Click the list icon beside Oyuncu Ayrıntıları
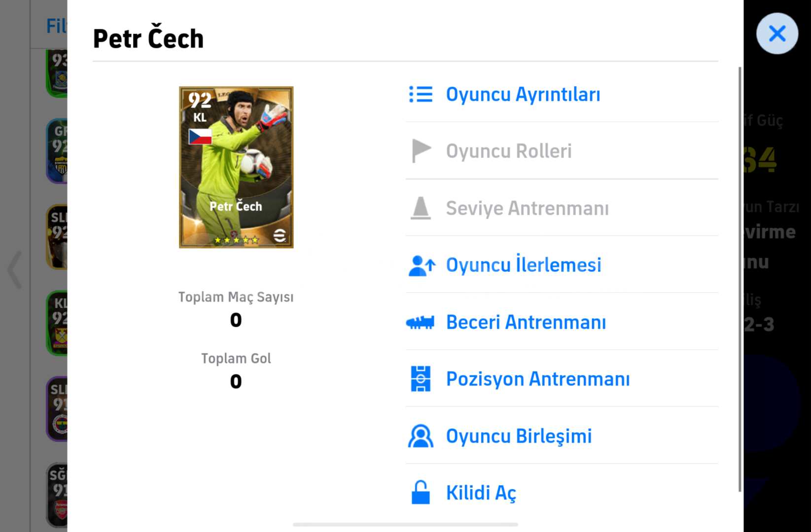 (421, 94)
